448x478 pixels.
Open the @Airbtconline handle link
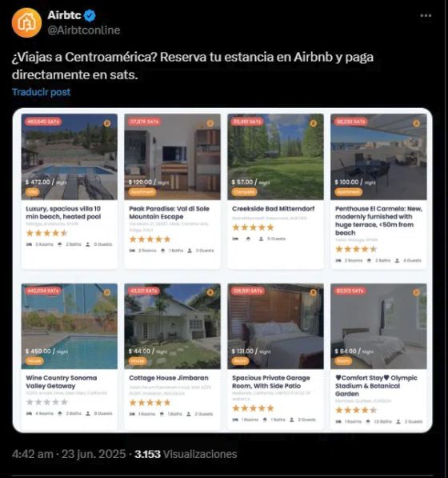pyautogui.click(x=84, y=30)
